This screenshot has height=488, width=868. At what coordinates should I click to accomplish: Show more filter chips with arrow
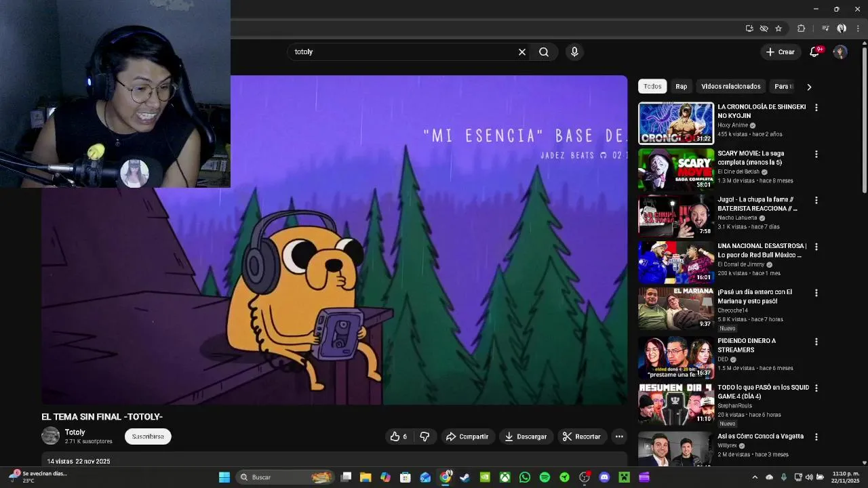(x=808, y=87)
